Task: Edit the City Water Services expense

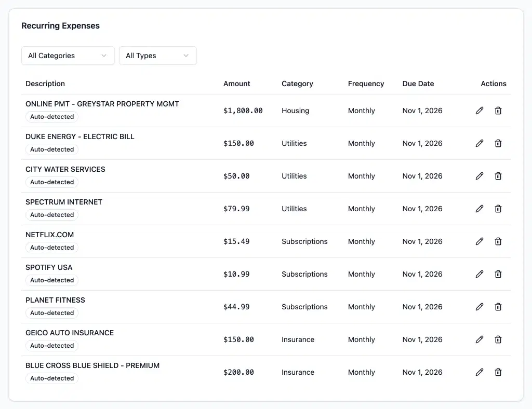Action: click(480, 176)
